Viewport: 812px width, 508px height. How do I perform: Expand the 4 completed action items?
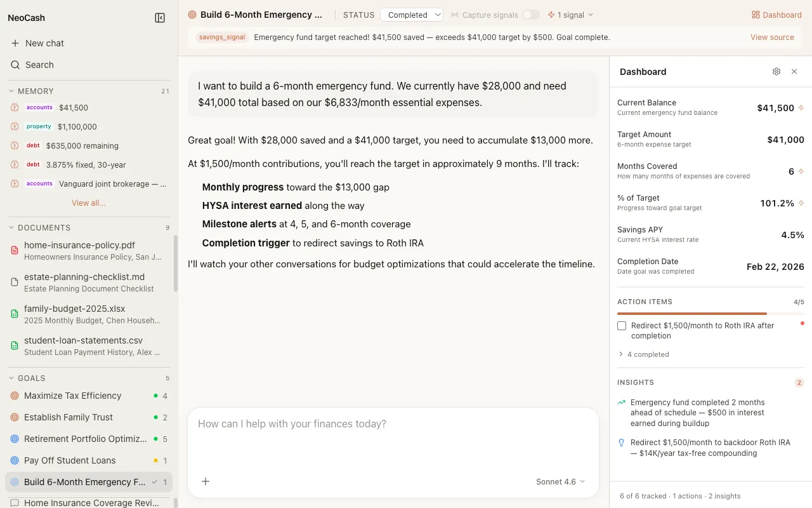pyautogui.click(x=643, y=354)
